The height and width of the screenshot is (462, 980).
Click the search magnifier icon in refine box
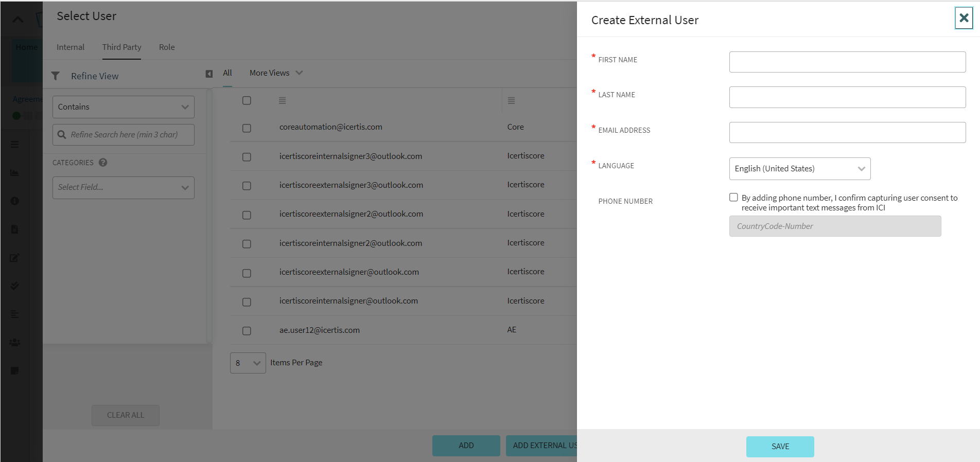click(62, 135)
